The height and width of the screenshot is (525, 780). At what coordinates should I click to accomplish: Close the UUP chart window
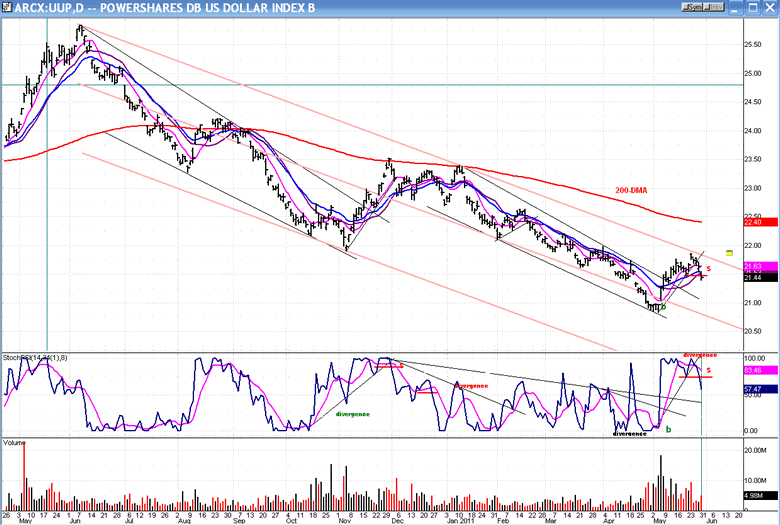[x=768, y=7]
